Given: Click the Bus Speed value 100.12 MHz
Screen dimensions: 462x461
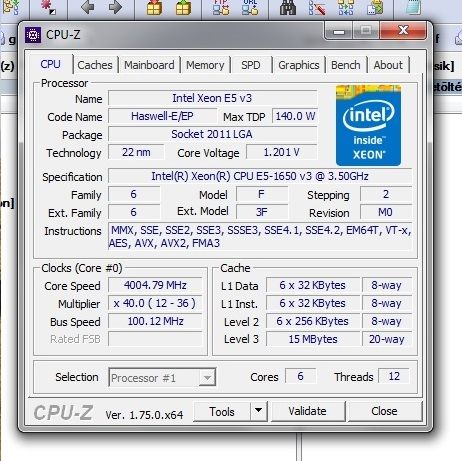Looking at the screenshot, I should pyautogui.click(x=155, y=321).
